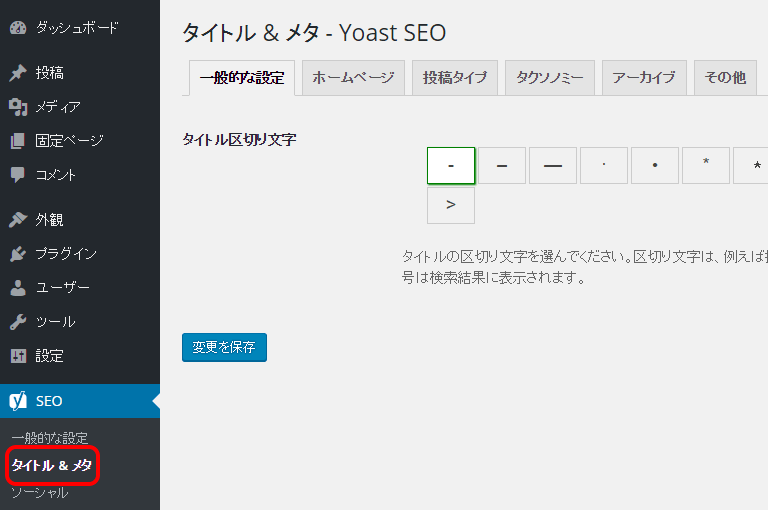
Task: Click the pushpin icon beside 投稿
Action: [x=18, y=73]
